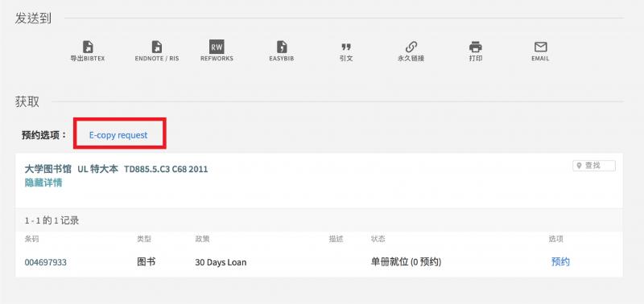
Task: Send record to EasyBib
Action: [281, 51]
